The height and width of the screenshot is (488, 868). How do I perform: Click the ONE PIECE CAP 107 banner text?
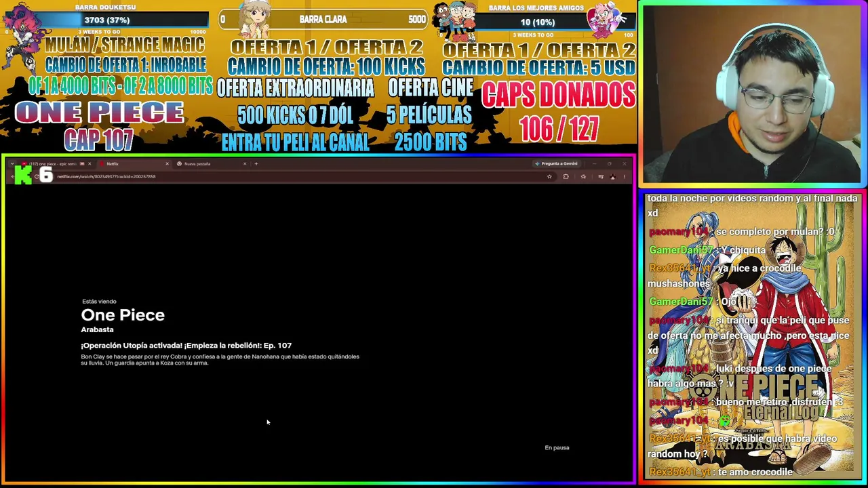pos(99,125)
